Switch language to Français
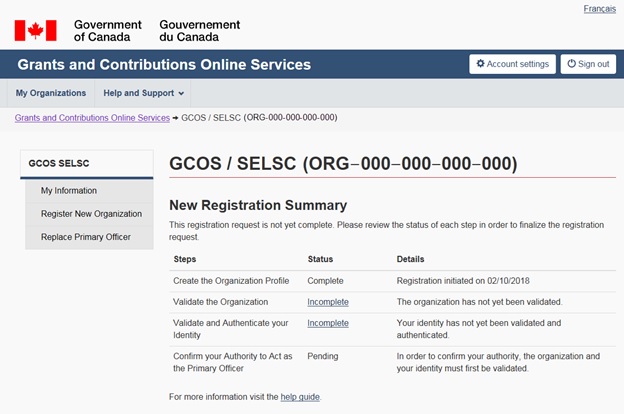Image resolution: width=624 pixels, height=414 pixels. [599, 9]
